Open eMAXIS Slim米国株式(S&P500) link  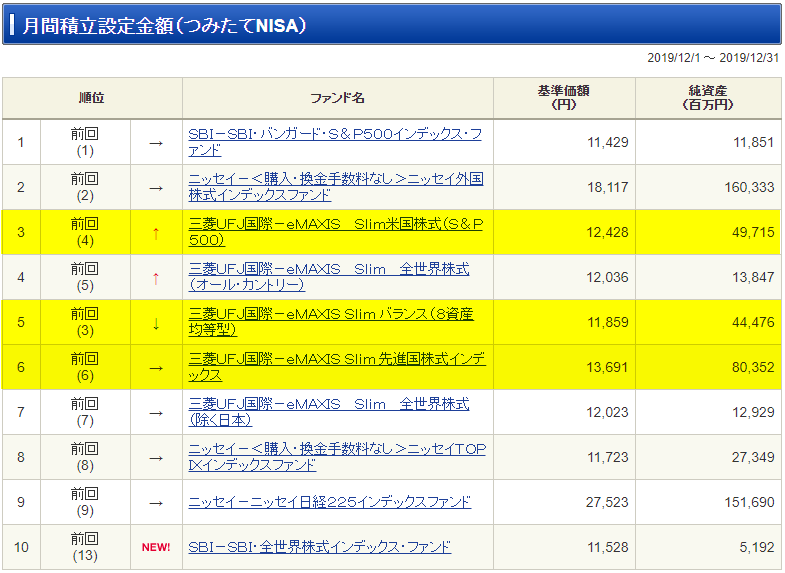coord(335,232)
